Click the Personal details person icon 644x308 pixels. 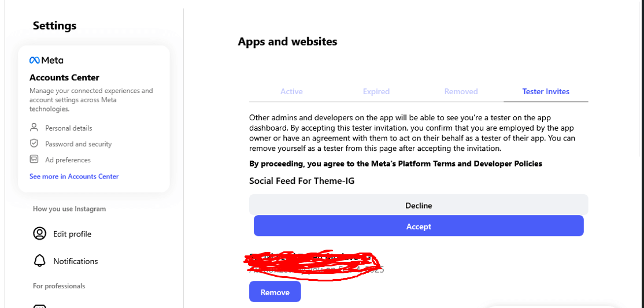[34, 128]
